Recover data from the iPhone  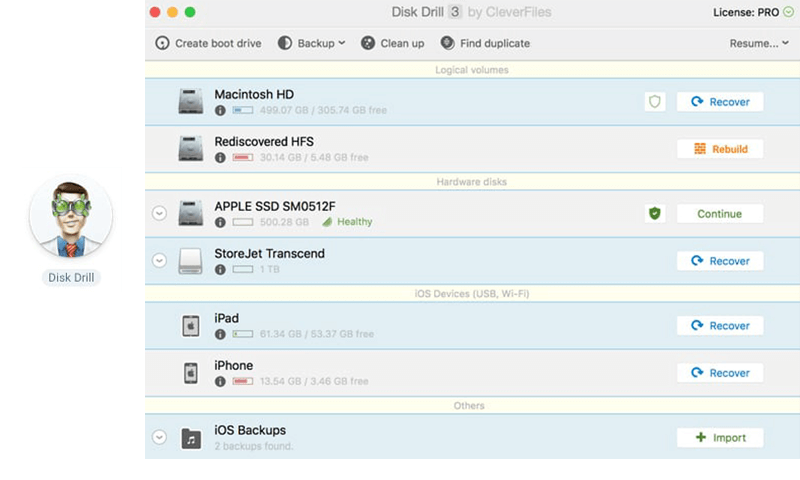[x=720, y=373]
